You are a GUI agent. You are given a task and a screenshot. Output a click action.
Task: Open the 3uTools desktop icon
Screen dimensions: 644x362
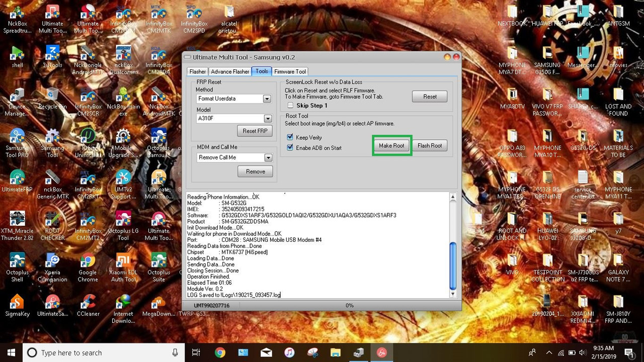(52, 56)
